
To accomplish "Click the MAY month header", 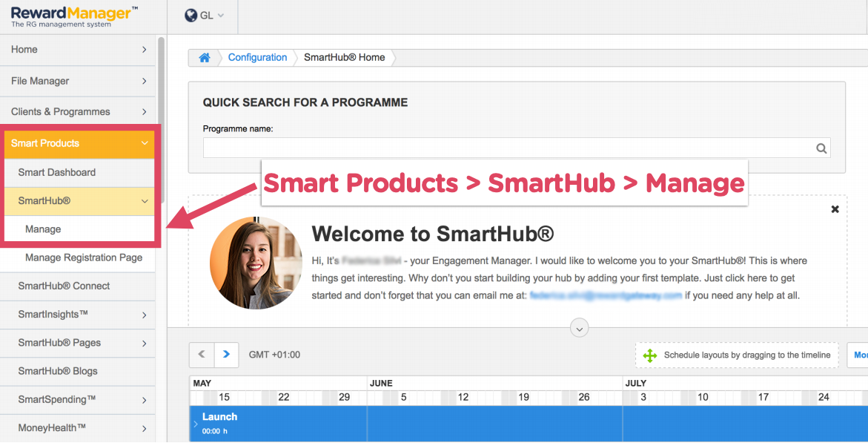I will 202,384.
